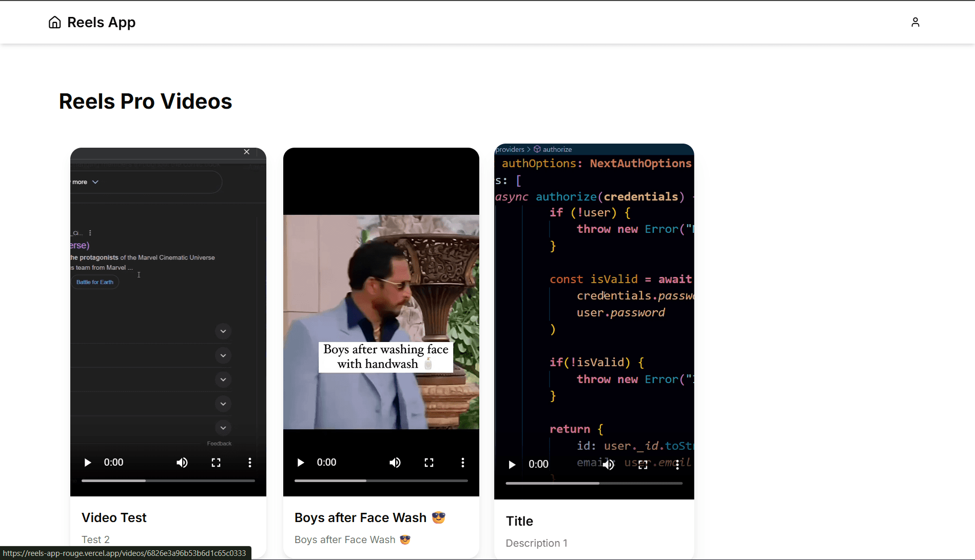This screenshot has width=975, height=560.
Task: Click the home icon in the header
Action: (54, 22)
